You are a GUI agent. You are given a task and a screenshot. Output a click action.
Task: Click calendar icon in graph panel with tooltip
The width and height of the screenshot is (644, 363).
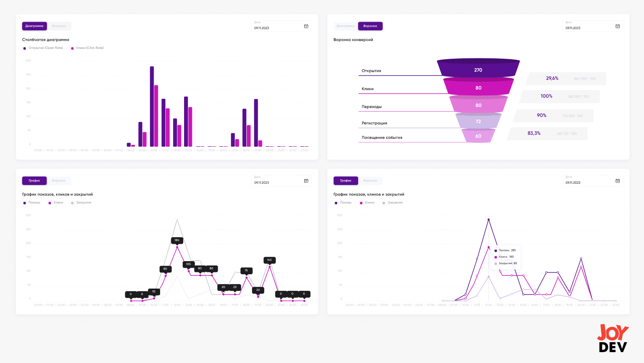(x=617, y=181)
